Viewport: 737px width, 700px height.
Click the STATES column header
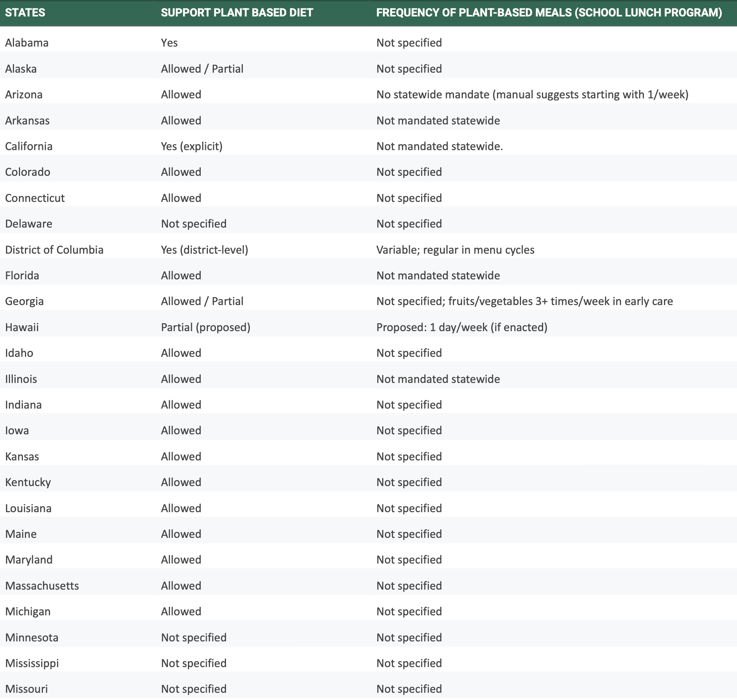[25, 12]
